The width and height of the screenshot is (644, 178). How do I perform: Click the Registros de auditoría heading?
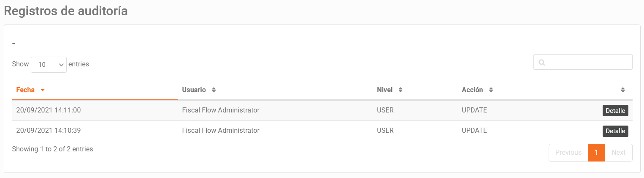[66, 11]
